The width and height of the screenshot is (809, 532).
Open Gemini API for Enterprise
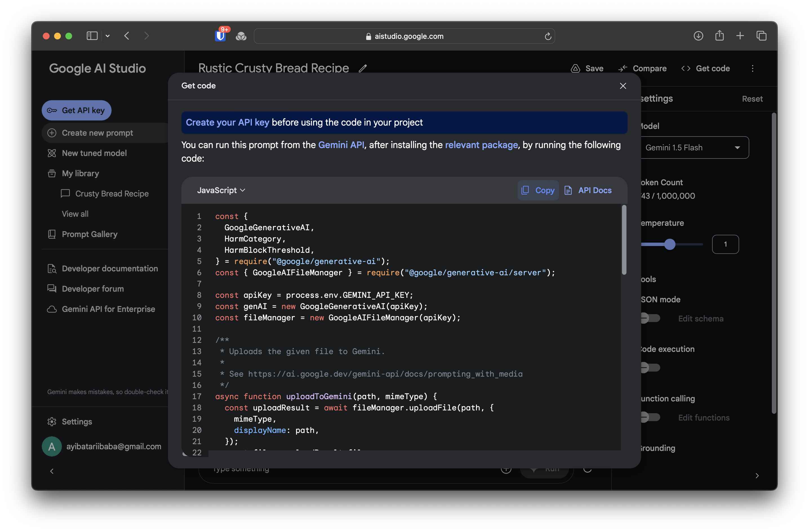click(108, 309)
